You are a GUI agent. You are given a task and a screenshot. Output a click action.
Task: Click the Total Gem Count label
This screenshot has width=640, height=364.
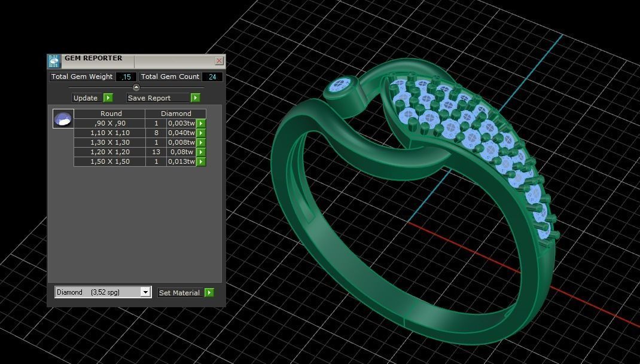170,77
